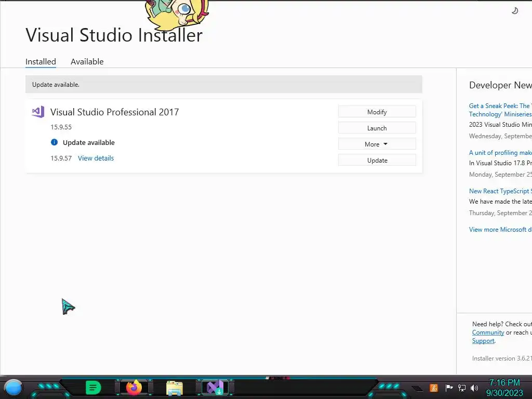This screenshot has height=399, width=532.
Task: Click the network tray icon
Action: click(x=462, y=388)
